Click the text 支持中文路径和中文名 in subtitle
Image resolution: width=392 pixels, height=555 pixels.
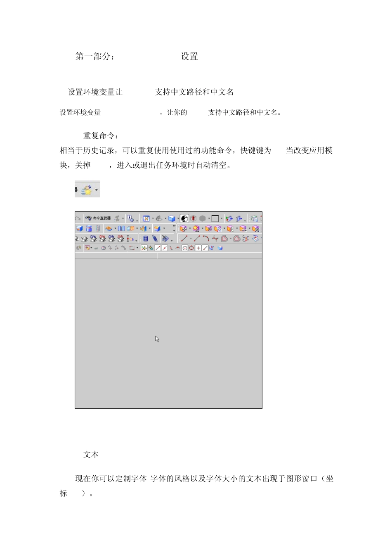point(194,92)
